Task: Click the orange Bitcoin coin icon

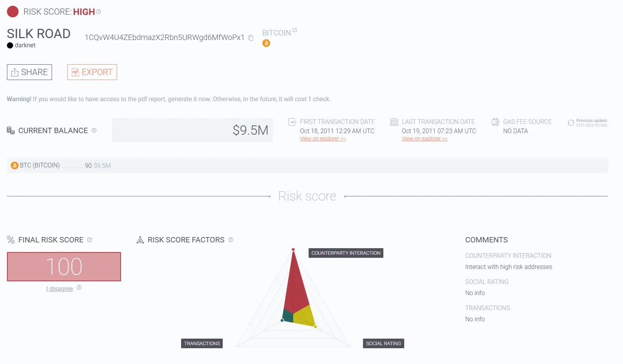Action: pyautogui.click(x=266, y=43)
